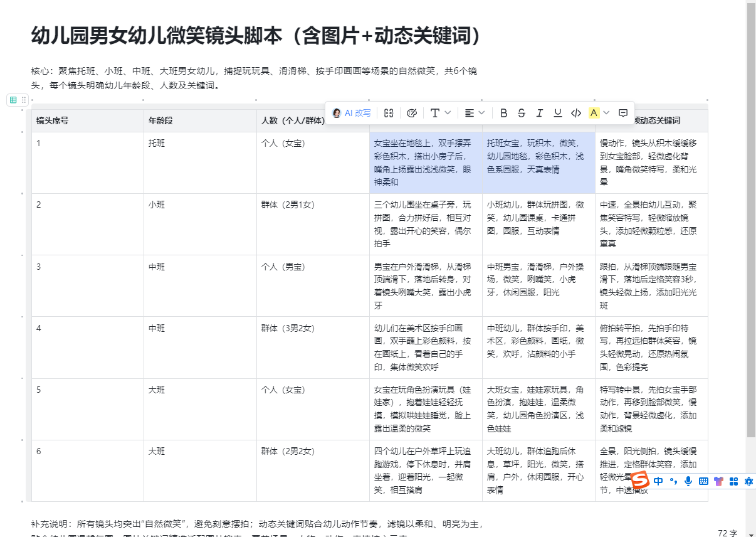Click the cell starting 大班女宝，娃娃家玩具
The image size is (756, 537).
tap(539, 408)
